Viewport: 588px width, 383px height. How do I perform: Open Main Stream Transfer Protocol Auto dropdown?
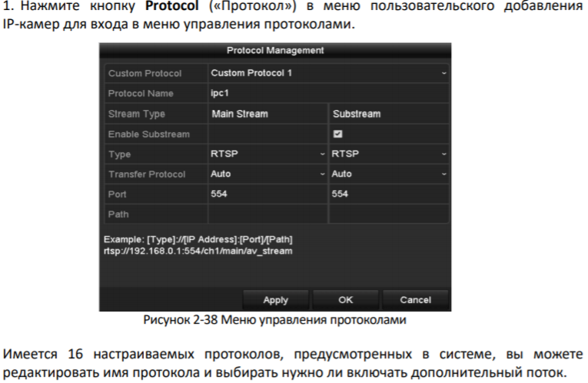pos(267,174)
